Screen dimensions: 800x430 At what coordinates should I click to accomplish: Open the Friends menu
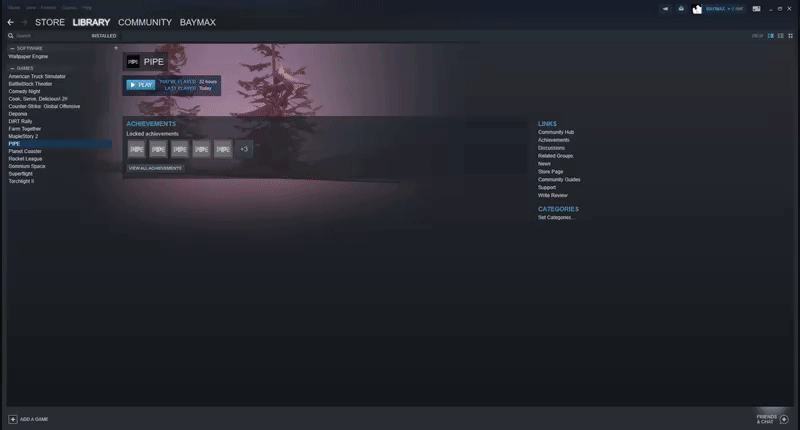point(48,8)
